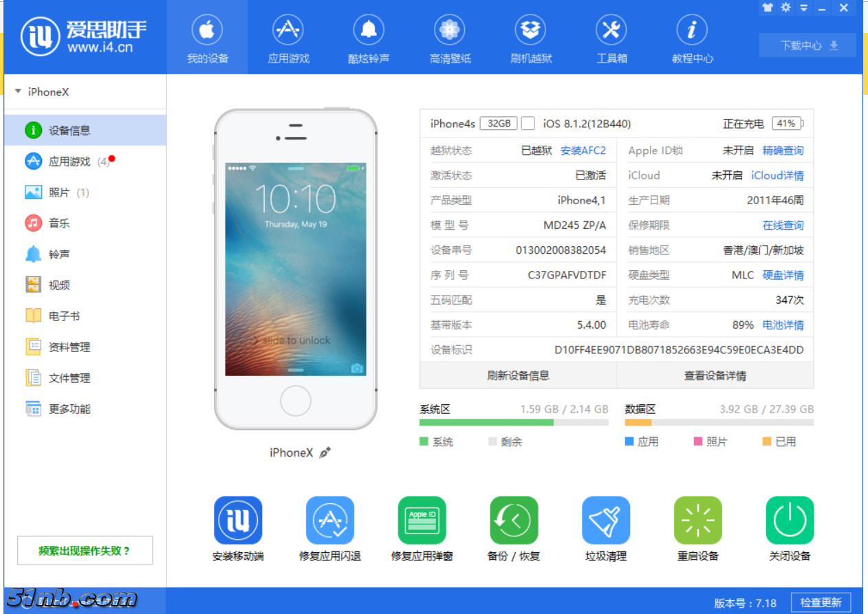Click the 32GB capacity label
The image size is (868, 614).
498,124
